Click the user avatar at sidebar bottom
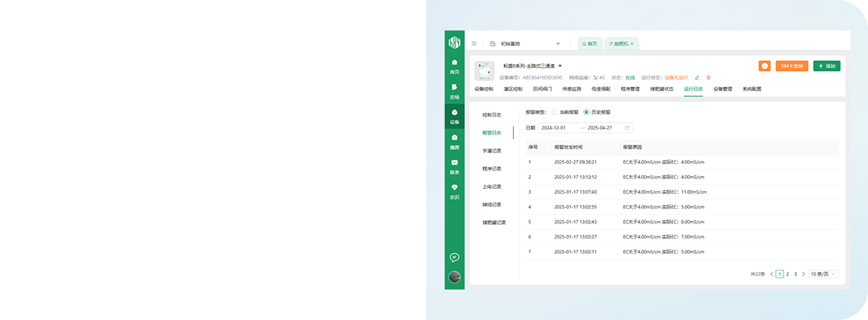Image resolution: width=868 pixels, height=320 pixels. tap(455, 277)
